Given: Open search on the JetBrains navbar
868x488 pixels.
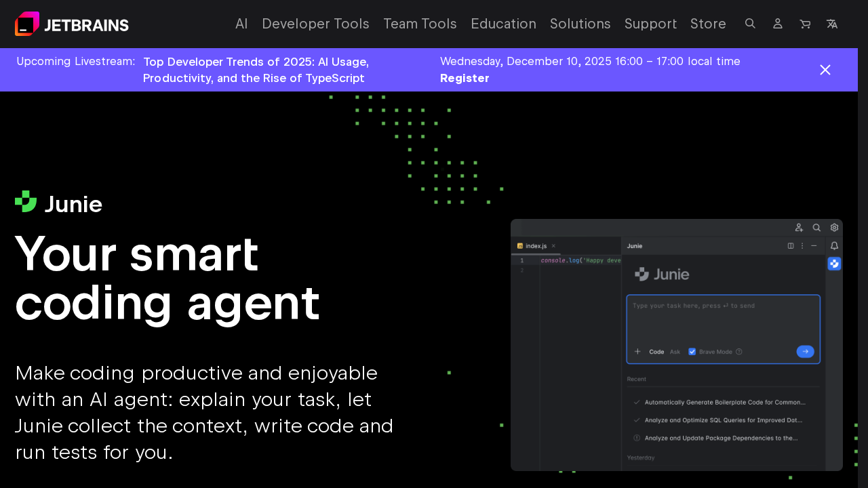Looking at the screenshot, I should [x=750, y=23].
